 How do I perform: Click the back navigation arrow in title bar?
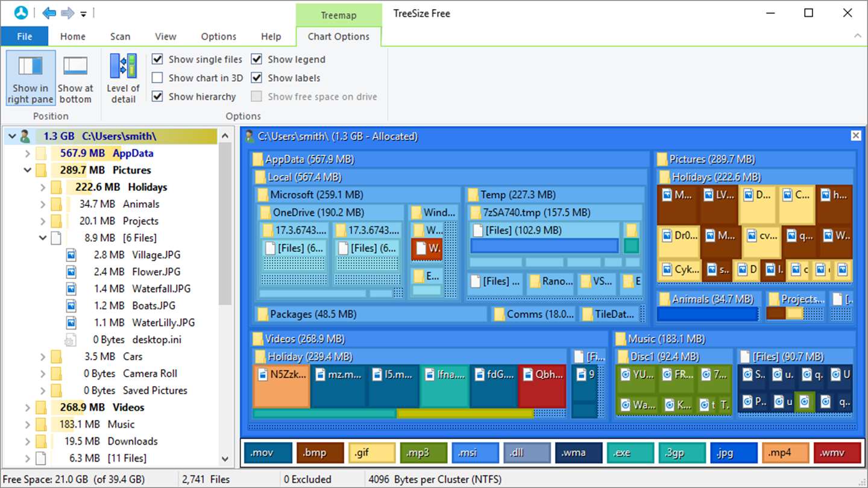49,13
